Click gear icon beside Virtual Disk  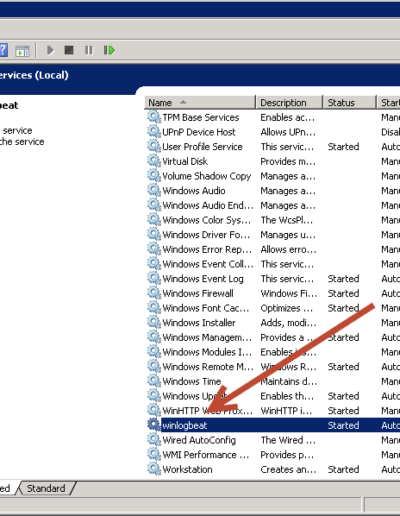[x=154, y=161]
